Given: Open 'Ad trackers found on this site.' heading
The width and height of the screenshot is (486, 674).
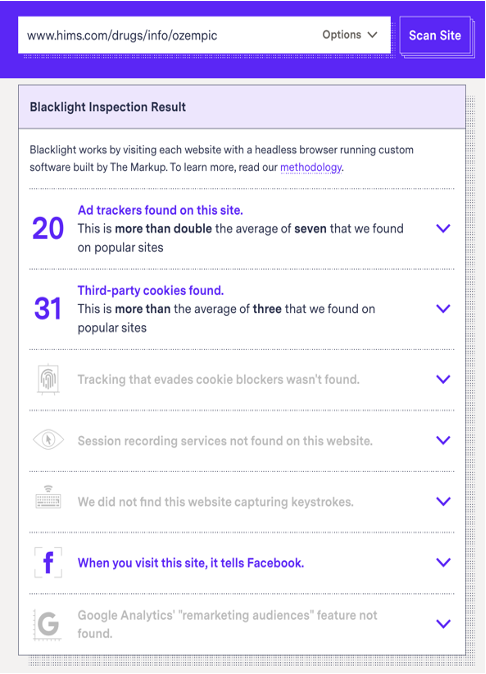Looking at the screenshot, I should tap(160, 210).
